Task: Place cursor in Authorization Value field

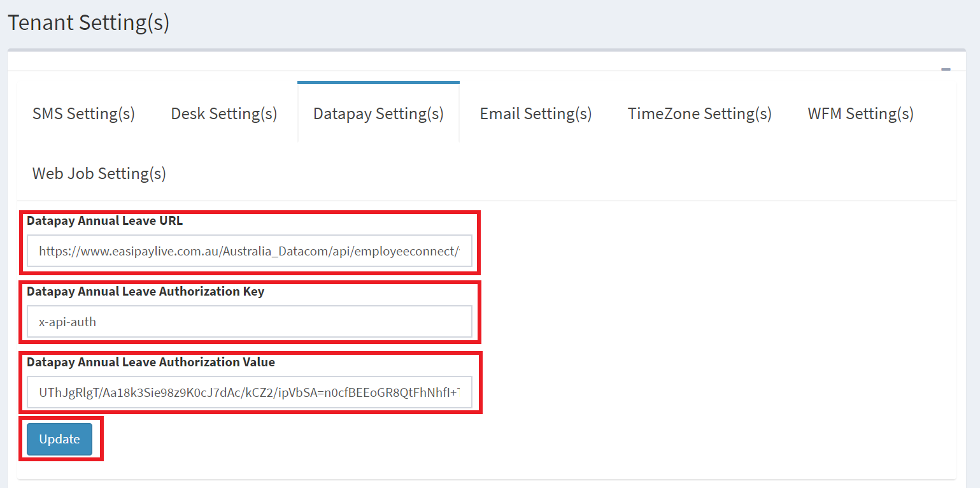Action: tap(250, 392)
